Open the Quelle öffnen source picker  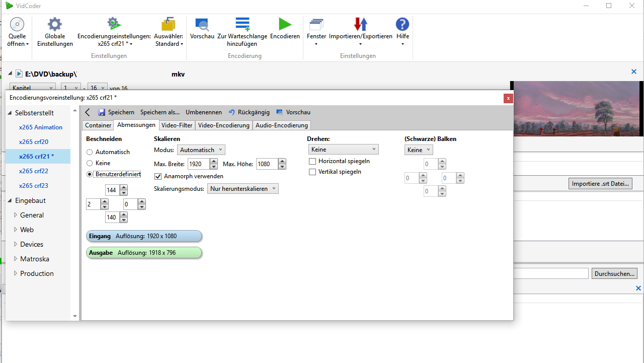(17, 31)
